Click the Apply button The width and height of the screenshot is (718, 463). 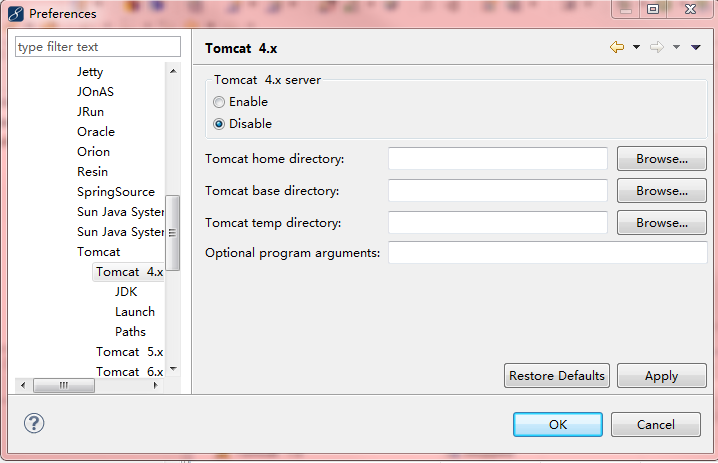tap(662, 376)
